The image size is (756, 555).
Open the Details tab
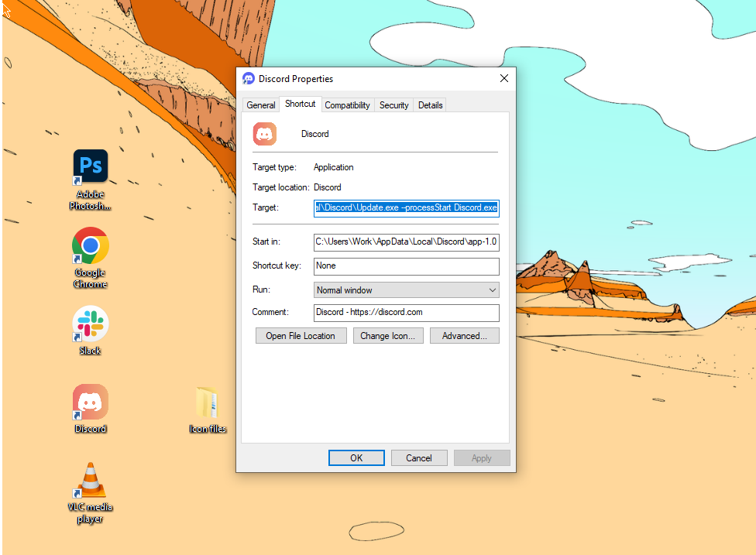tap(430, 105)
